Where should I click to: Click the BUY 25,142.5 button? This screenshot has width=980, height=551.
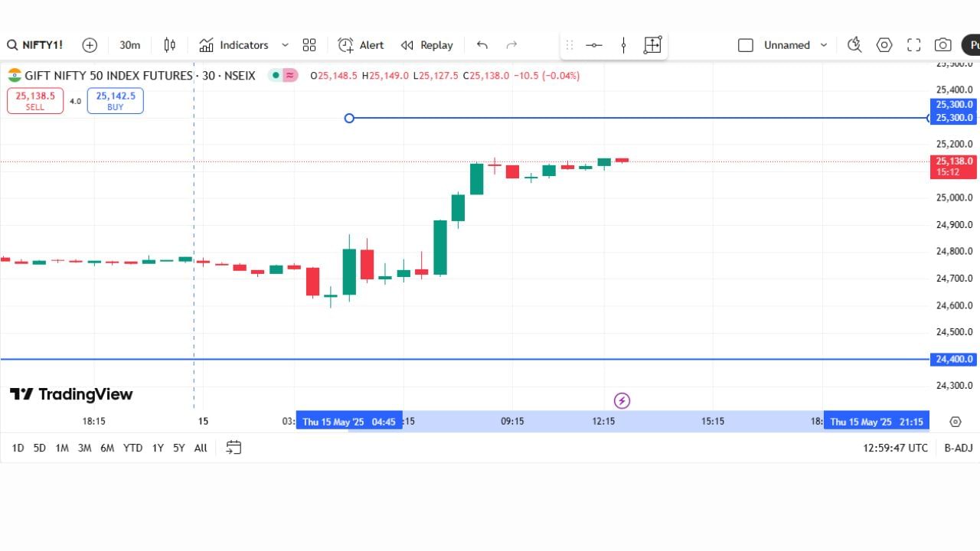click(x=116, y=101)
